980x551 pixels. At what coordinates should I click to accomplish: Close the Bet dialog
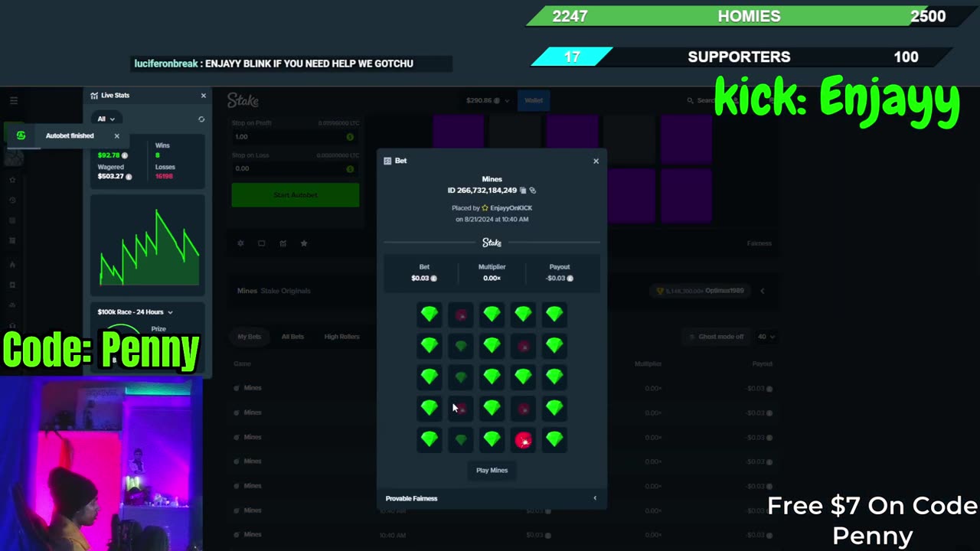(596, 161)
